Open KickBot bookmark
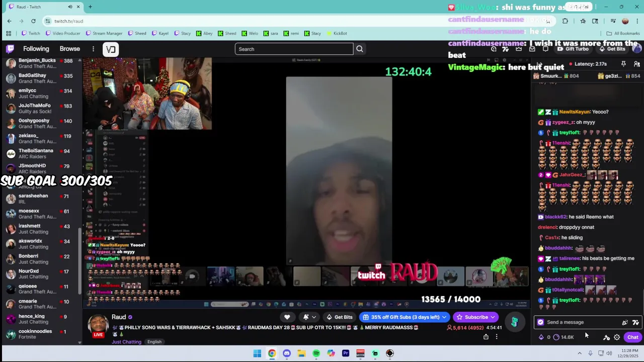Image resolution: width=644 pixels, height=362 pixels. click(337, 33)
